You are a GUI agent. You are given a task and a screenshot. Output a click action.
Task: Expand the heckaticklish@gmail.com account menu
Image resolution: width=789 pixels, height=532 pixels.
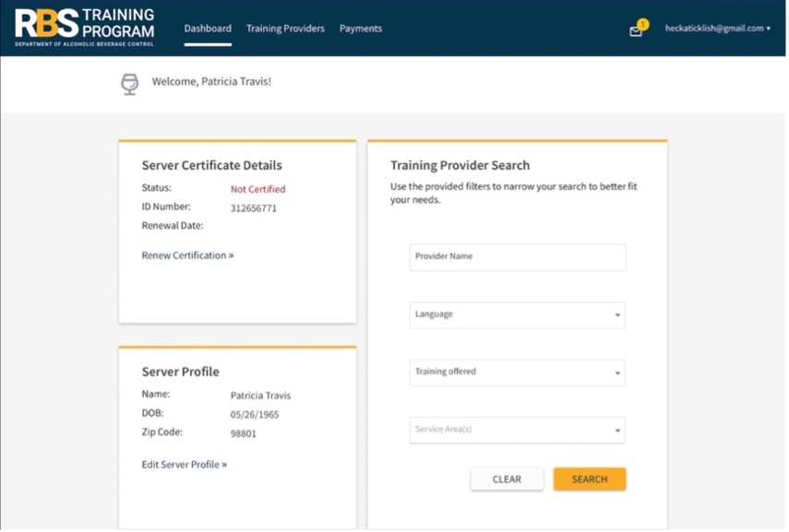point(717,29)
